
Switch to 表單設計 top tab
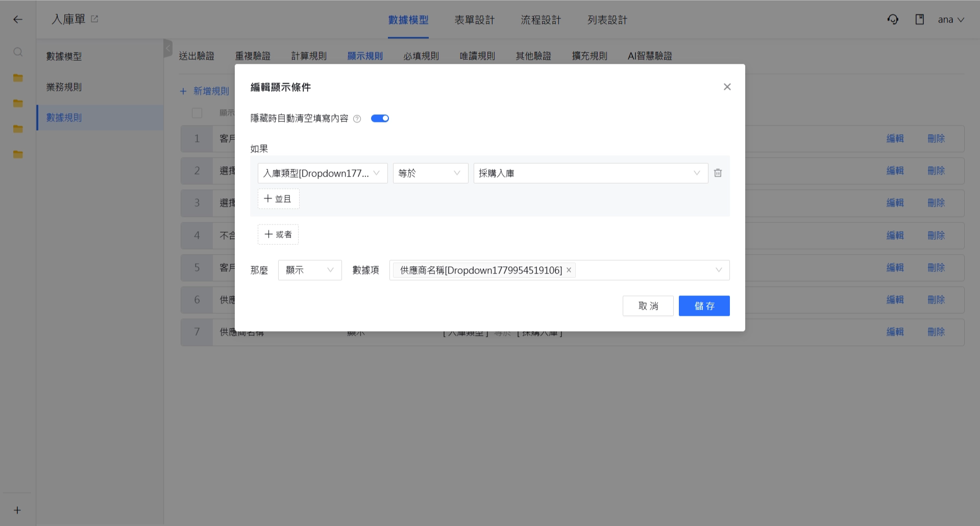tap(475, 20)
